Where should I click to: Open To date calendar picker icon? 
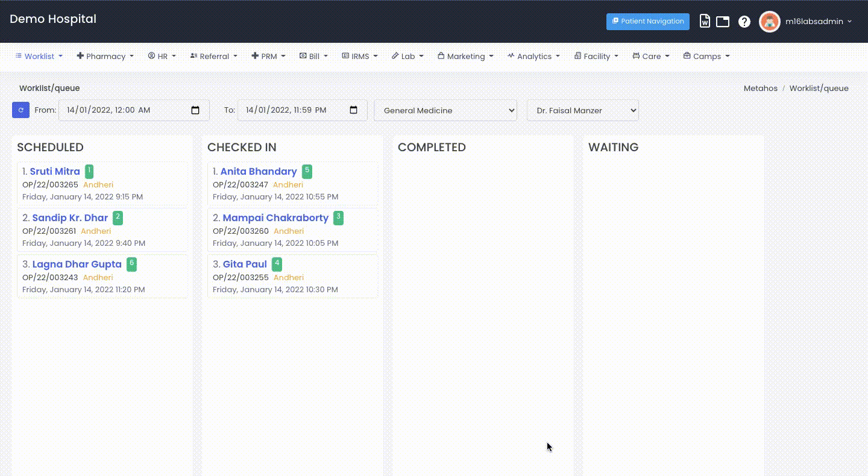(354, 110)
